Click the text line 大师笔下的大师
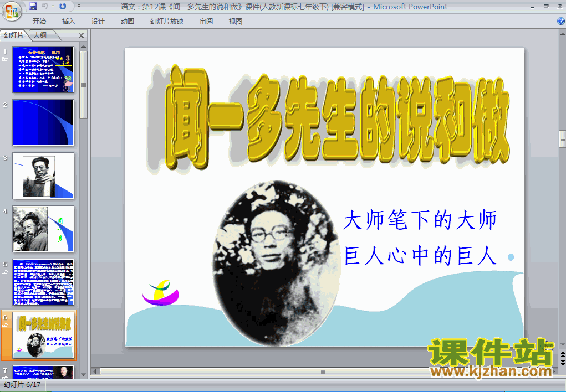Screen dimensions: 566x392 420,220
